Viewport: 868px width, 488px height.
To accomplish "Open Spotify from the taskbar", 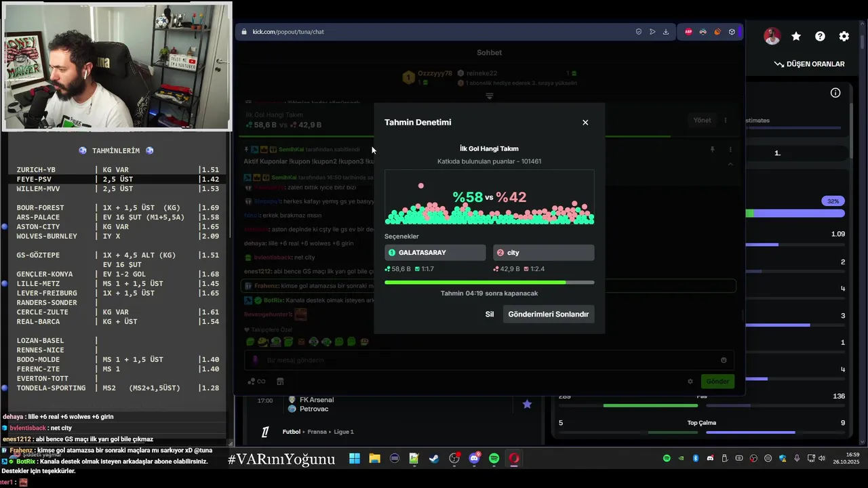I will click(x=494, y=459).
